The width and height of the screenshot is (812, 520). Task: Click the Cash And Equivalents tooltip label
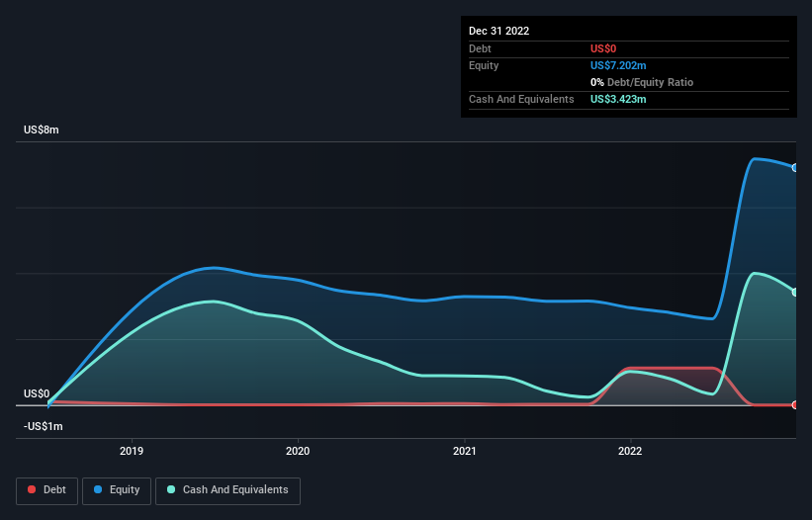tap(521, 99)
